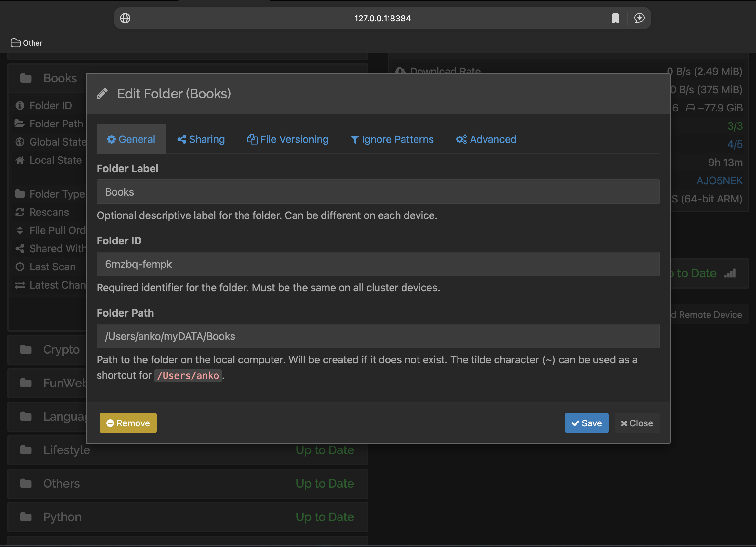The width and height of the screenshot is (756, 547).
Task: Click the assistant icon beside the bookmark
Action: pyautogui.click(x=639, y=18)
